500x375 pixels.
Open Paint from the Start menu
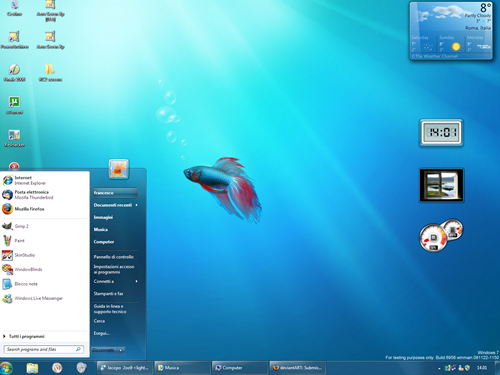(x=14, y=241)
